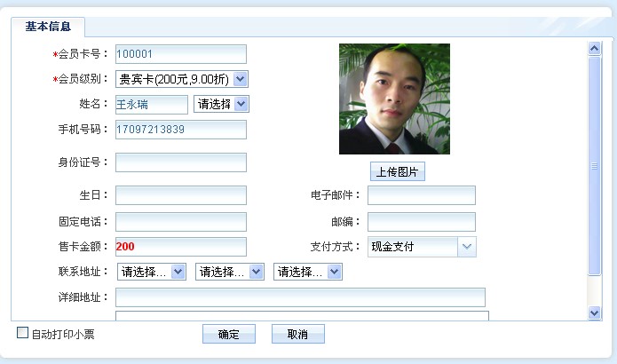Screen dimensions: 617x364
Task: Switch to the 基本信息 tab
Action: pyautogui.click(x=48, y=27)
